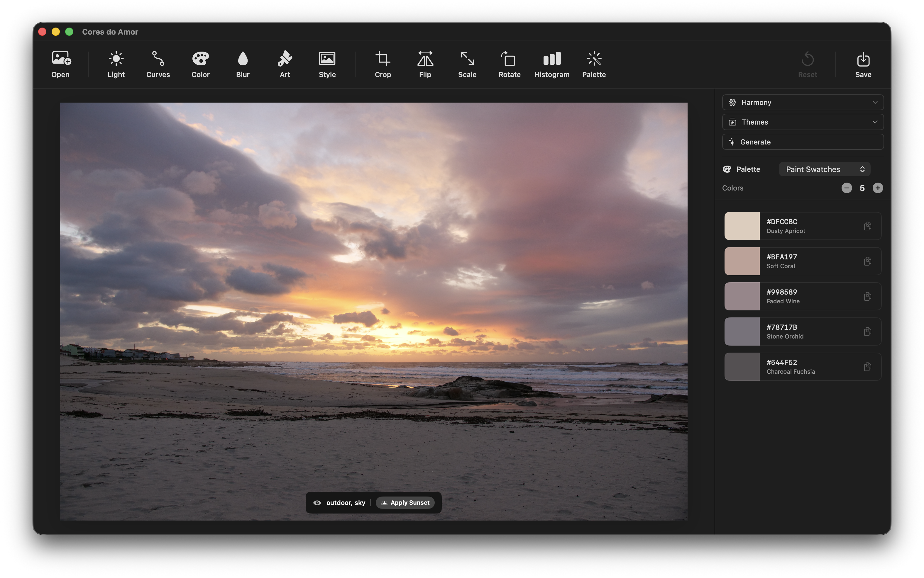
Task: Select the Light adjustment tool
Action: 116,64
